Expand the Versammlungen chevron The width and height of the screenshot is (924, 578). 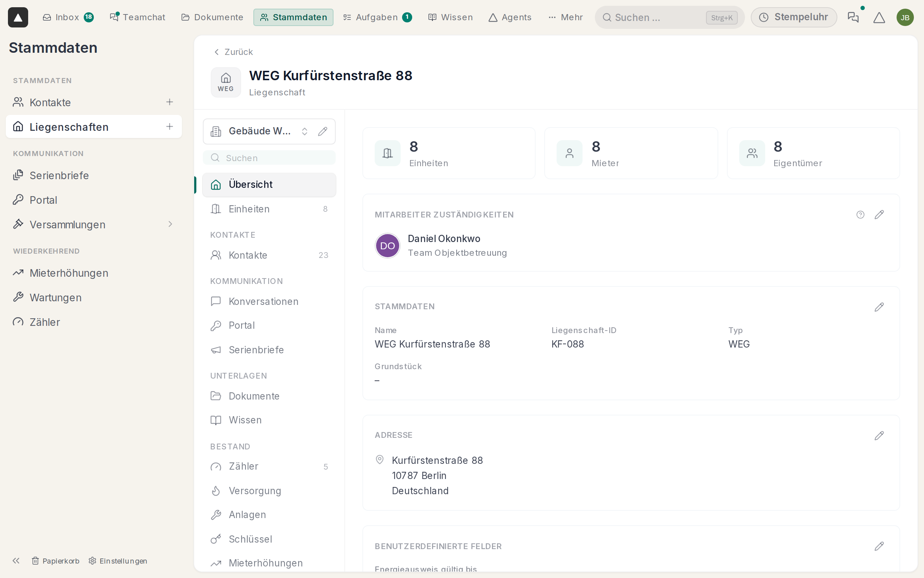pos(170,224)
